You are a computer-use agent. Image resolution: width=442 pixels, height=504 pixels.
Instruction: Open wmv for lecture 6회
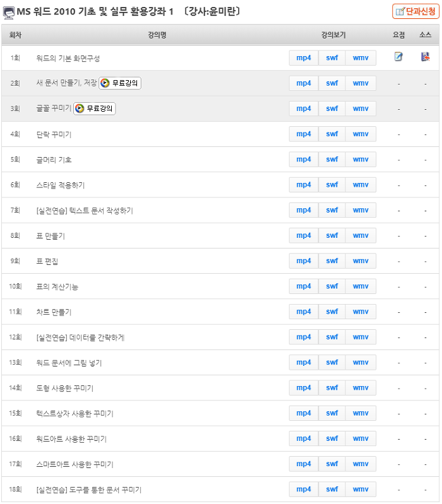(361, 185)
